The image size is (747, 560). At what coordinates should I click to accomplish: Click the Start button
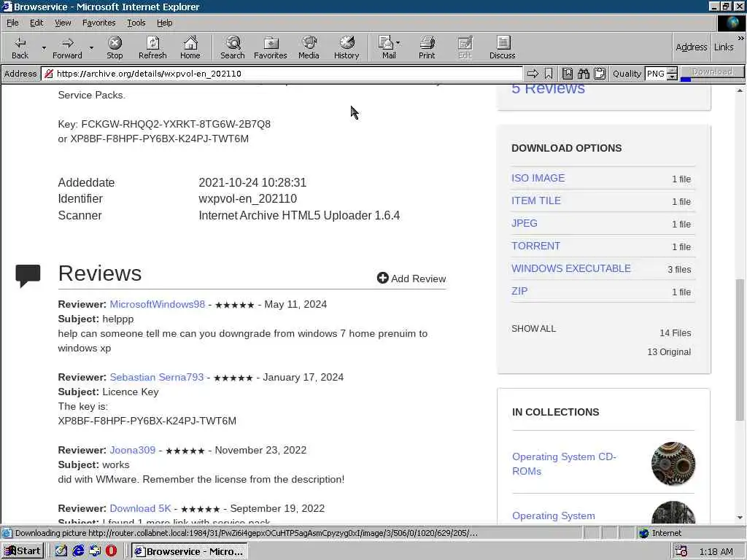23,551
